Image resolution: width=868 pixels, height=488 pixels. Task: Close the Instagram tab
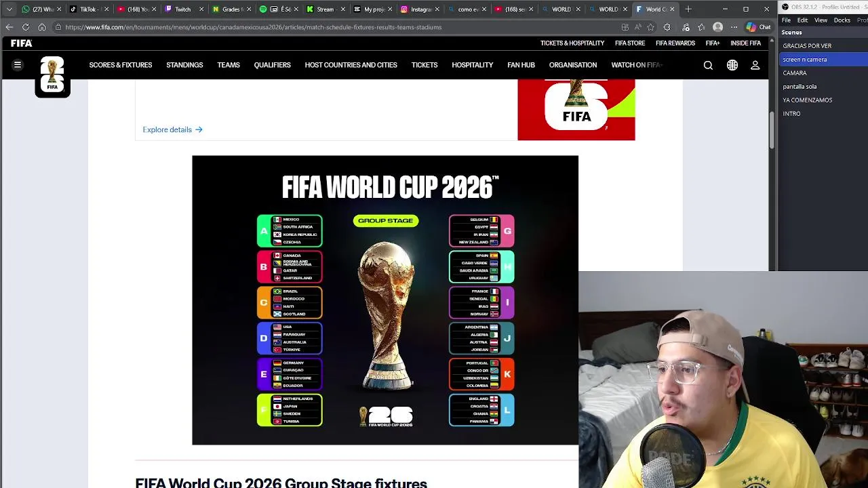tap(437, 9)
